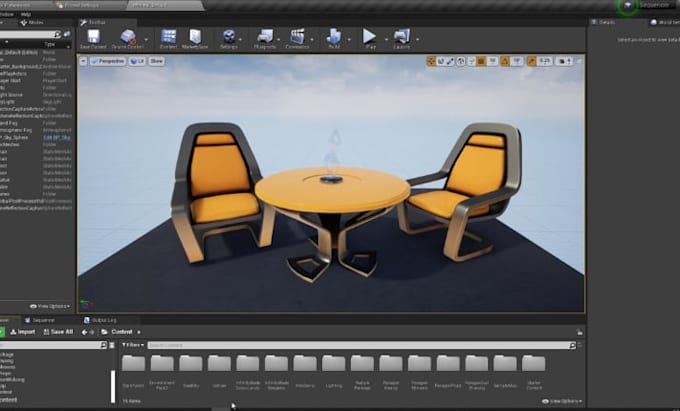Open the Filters dropdown in Content Browser

point(133,345)
